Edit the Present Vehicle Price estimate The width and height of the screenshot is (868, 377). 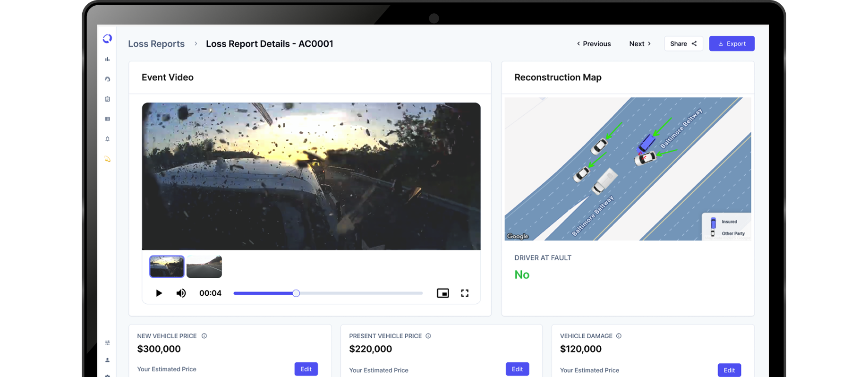coord(517,369)
